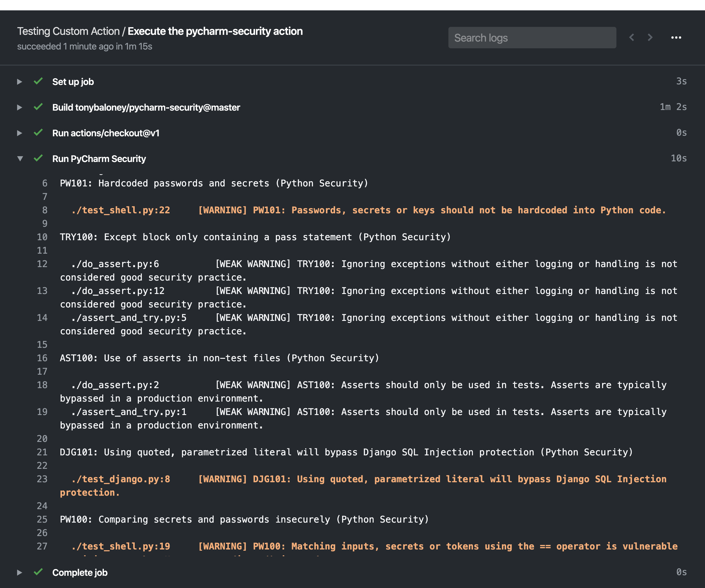Click the ./do_assert.py:6 weak warning line
Image resolution: width=705 pixels, height=588 pixels.
coord(368,271)
